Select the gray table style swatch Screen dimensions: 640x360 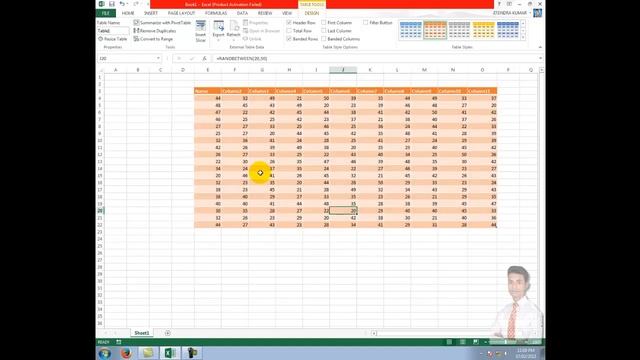[x=459, y=31]
